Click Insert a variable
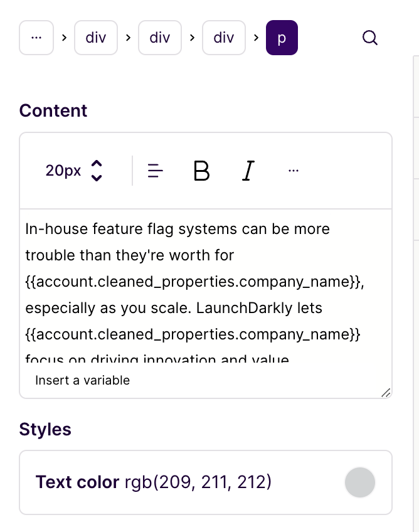The image size is (419, 532). (x=82, y=380)
